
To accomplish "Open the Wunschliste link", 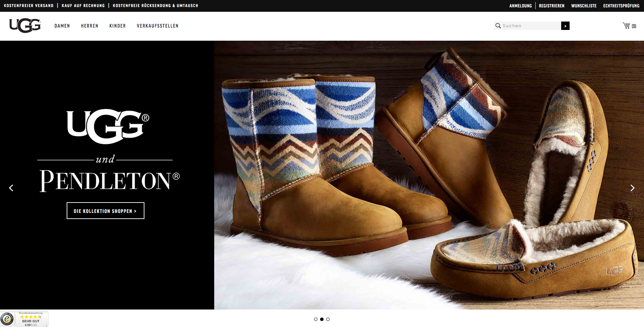I will 584,6.
